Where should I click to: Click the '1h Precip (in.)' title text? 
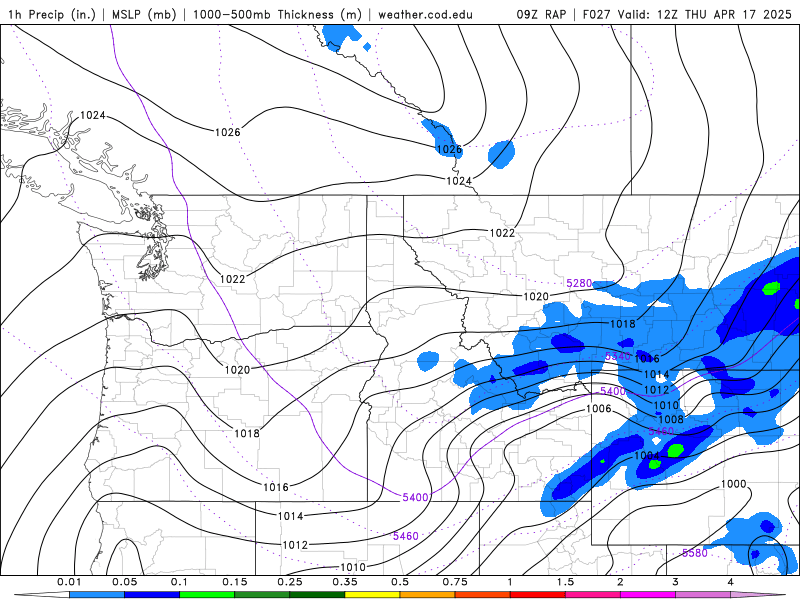point(52,14)
